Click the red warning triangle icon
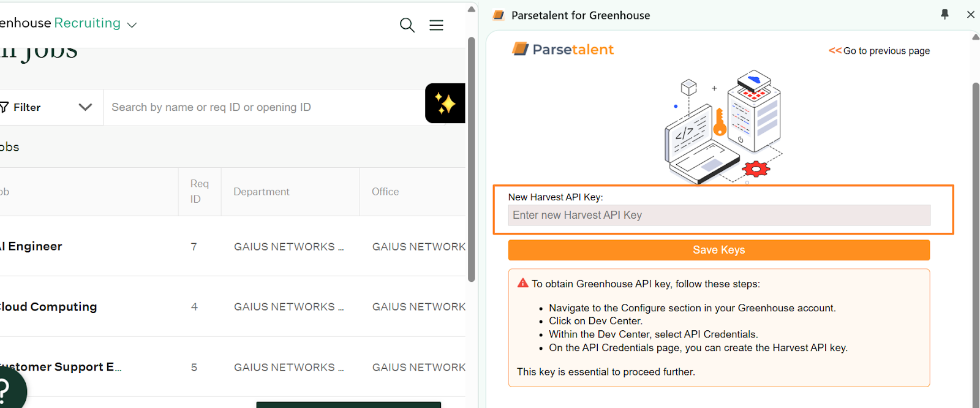The image size is (980, 408). coord(522,283)
